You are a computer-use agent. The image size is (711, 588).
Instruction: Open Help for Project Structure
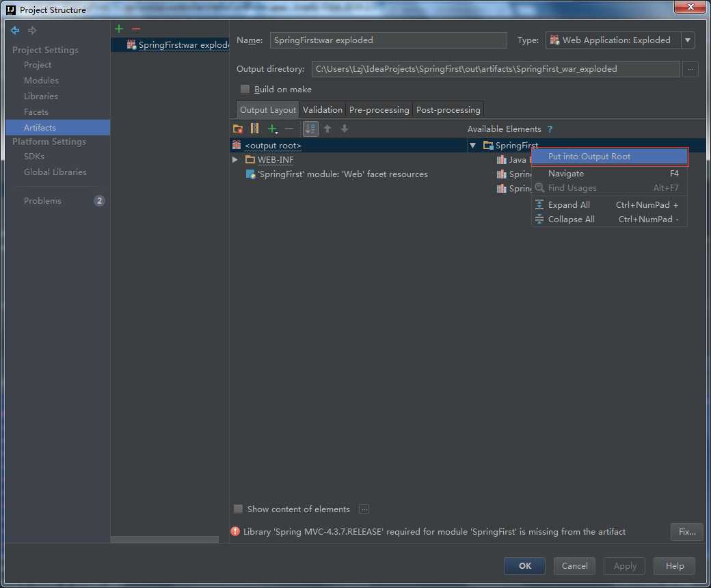click(x=674, y=566)
